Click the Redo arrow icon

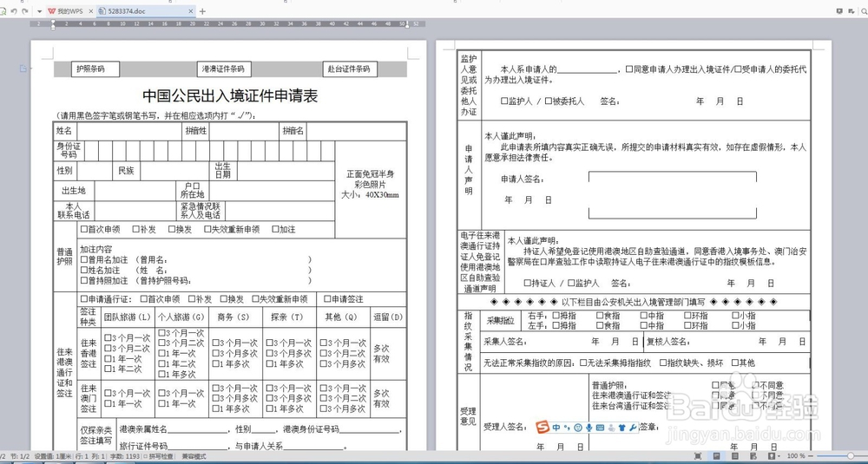click(25, 11)
